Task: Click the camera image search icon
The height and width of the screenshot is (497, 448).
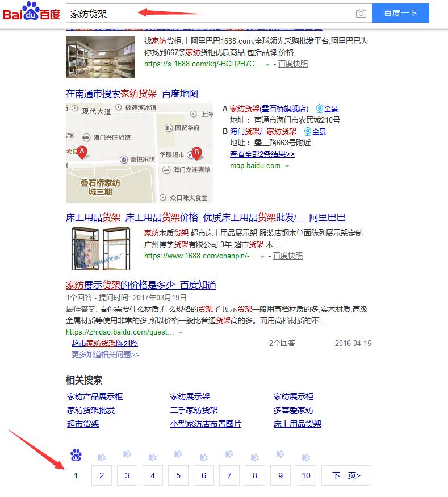Action: 361,13
